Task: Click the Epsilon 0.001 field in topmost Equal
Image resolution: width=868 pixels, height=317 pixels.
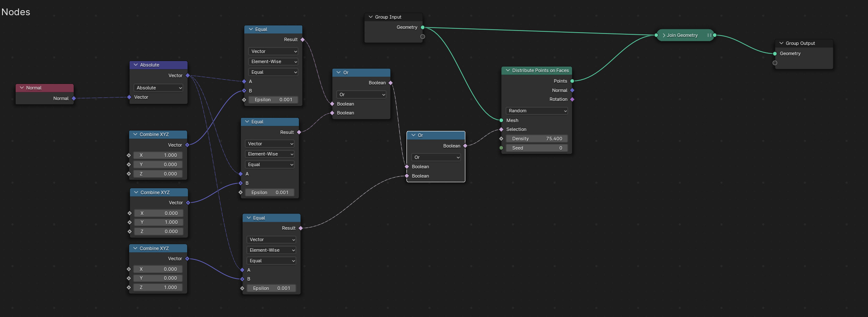Action: point(273,100)
